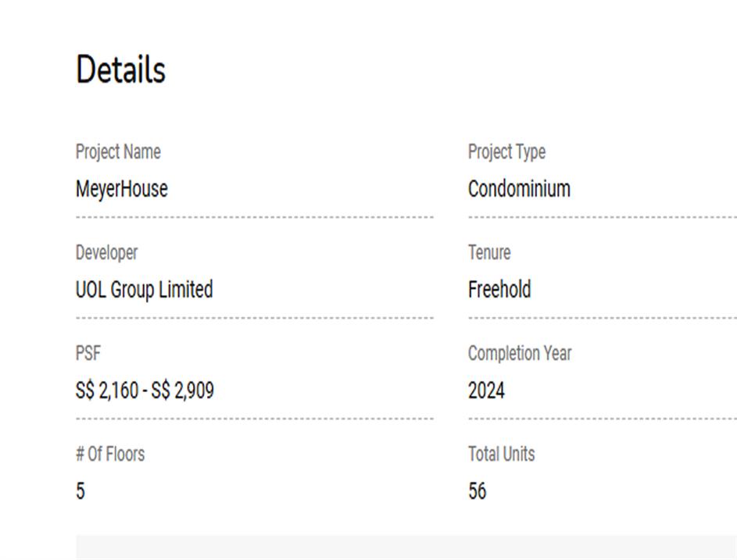Select the 2024 completion year value
The width and height of the screenshot is (737, 560).
tap(486, 391)
